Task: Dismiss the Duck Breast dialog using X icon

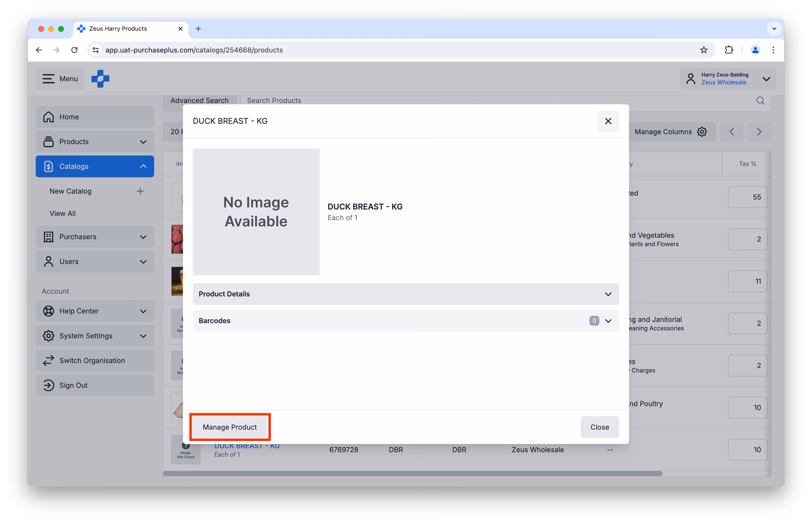Action: (x=608, y=121)
